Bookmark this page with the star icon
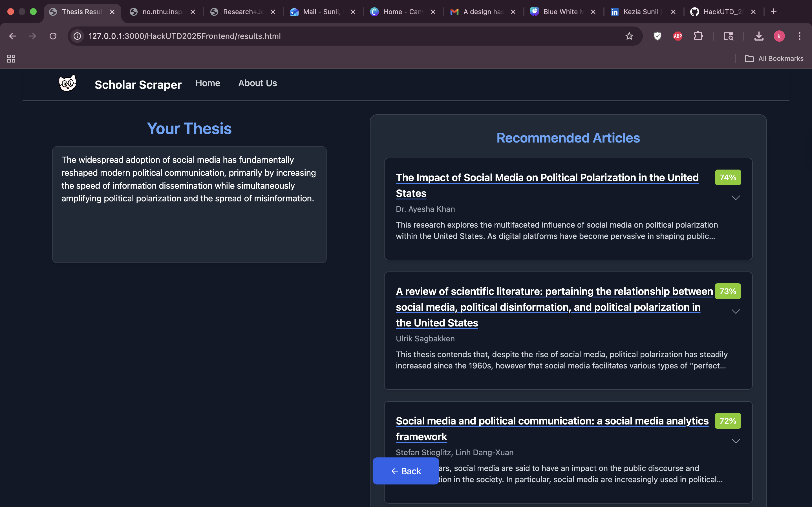Image resolution: width=812 pixels, height=507 pixels. [629, 36]
